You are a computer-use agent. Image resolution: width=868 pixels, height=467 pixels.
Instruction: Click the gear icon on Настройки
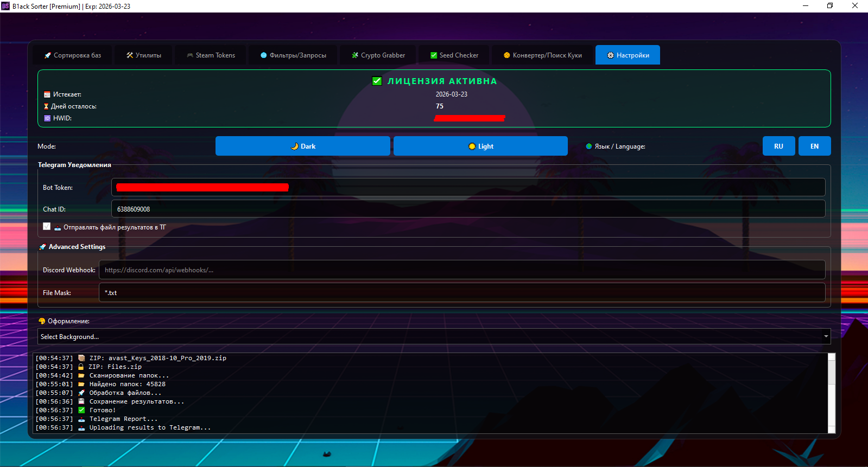611,55
